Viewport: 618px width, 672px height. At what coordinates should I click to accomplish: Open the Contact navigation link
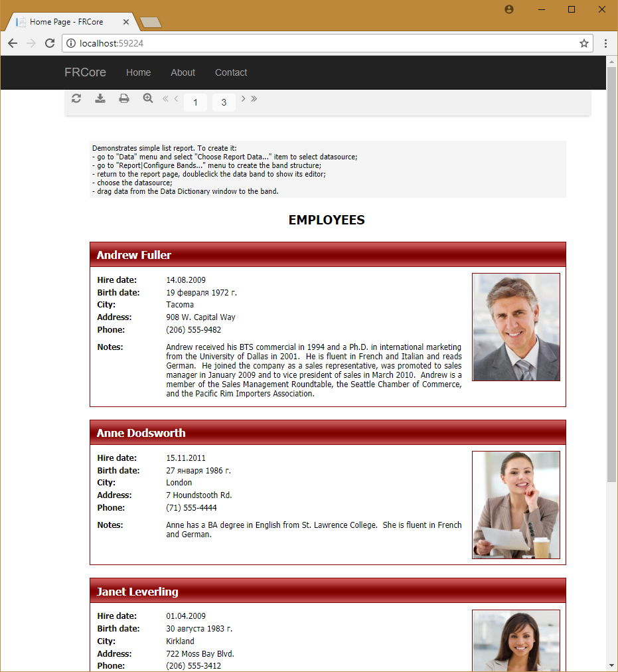[231, 72]
